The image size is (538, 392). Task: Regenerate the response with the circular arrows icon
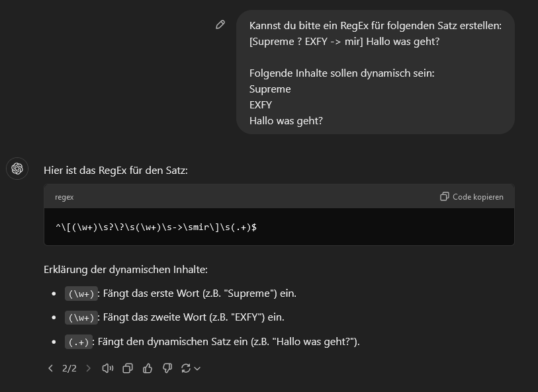(186, 368)
